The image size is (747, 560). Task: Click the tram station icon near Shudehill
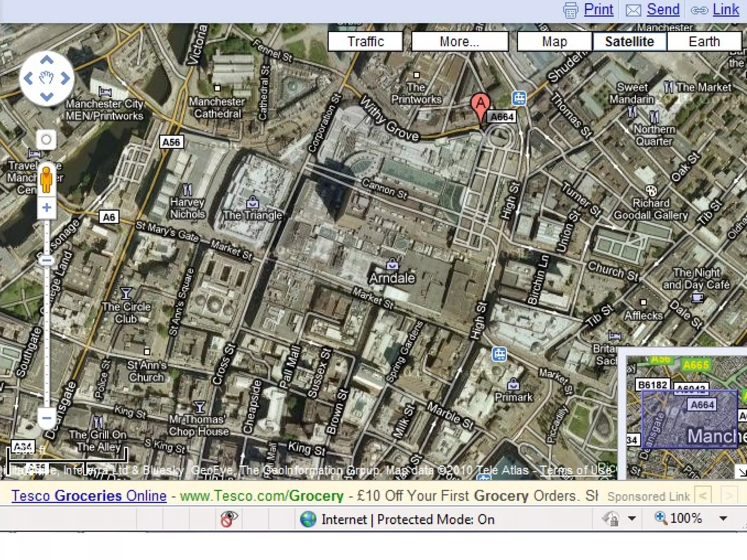pos(519,98)
